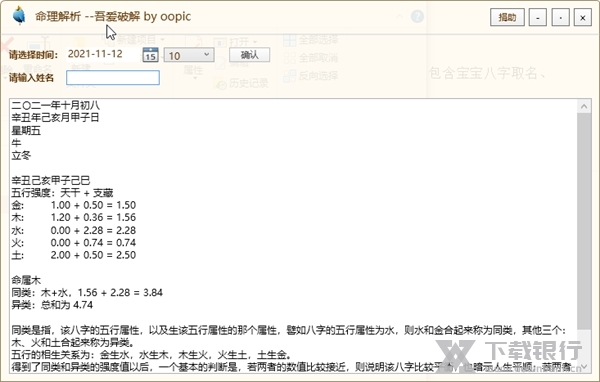Focus the 请输入姓名 name input field
This screenshot has height=382, width=600.
(113, 78)
